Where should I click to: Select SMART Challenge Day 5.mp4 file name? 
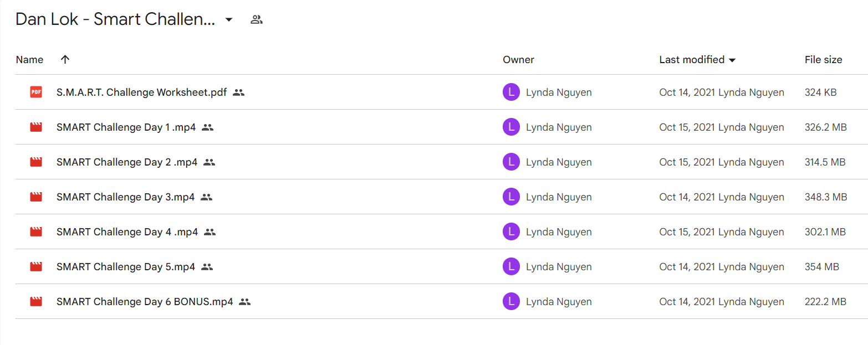(x=126, y=267)
